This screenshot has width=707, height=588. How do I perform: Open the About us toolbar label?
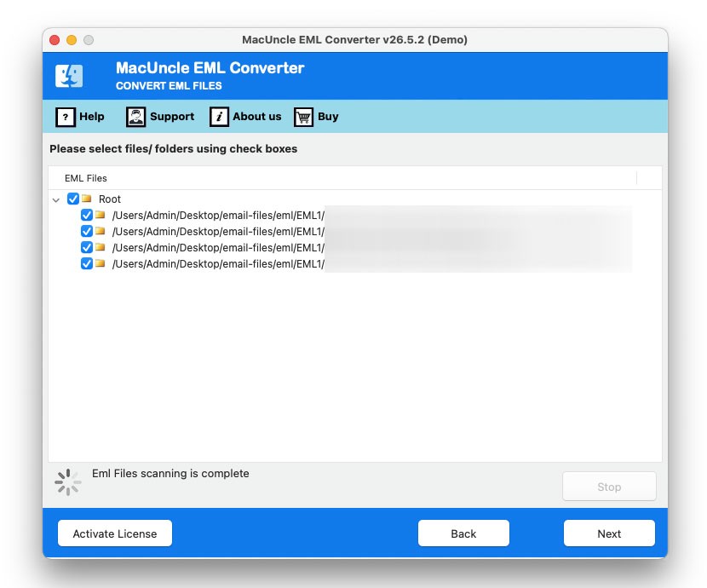point(257,117)
